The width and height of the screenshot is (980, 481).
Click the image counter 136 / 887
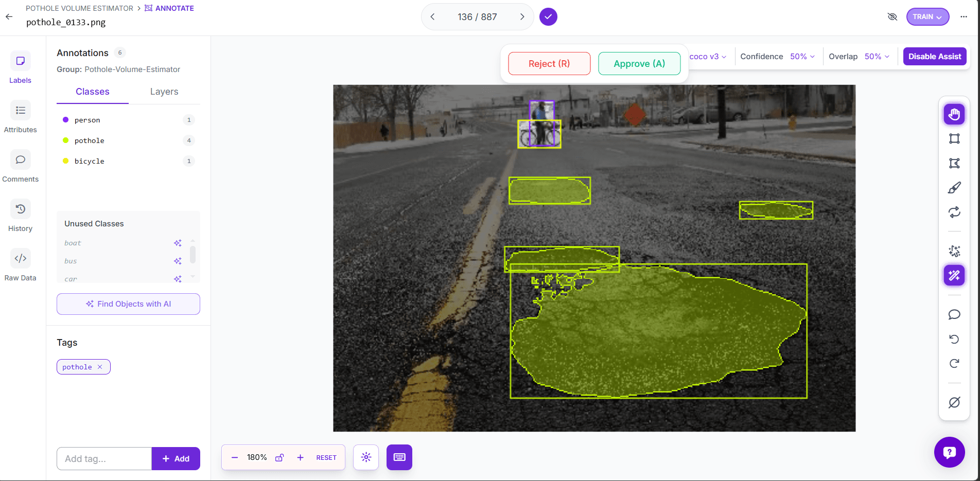point(477,17)
